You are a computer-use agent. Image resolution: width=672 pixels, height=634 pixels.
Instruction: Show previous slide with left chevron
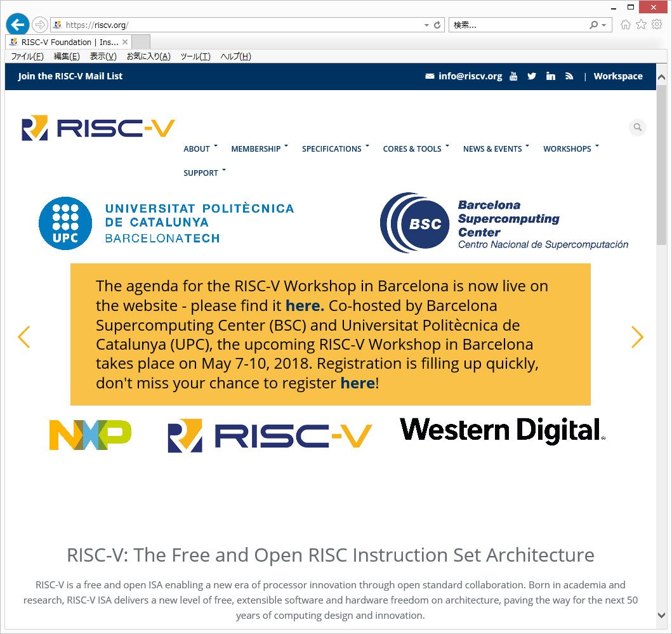[x=24, y=337]
